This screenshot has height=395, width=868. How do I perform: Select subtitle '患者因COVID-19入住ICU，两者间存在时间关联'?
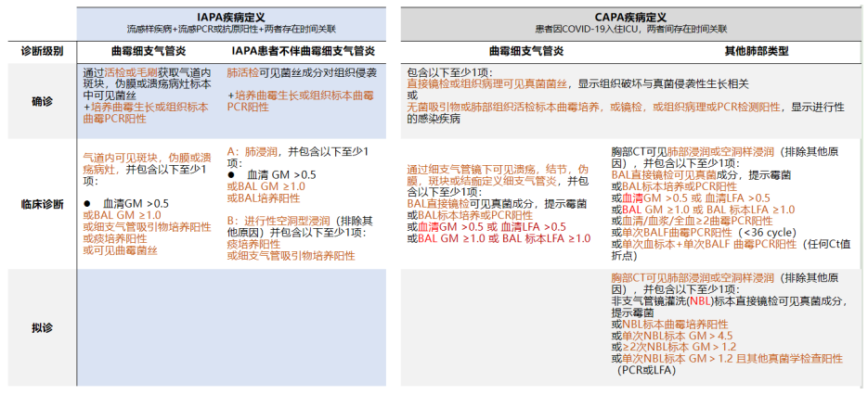630,28
